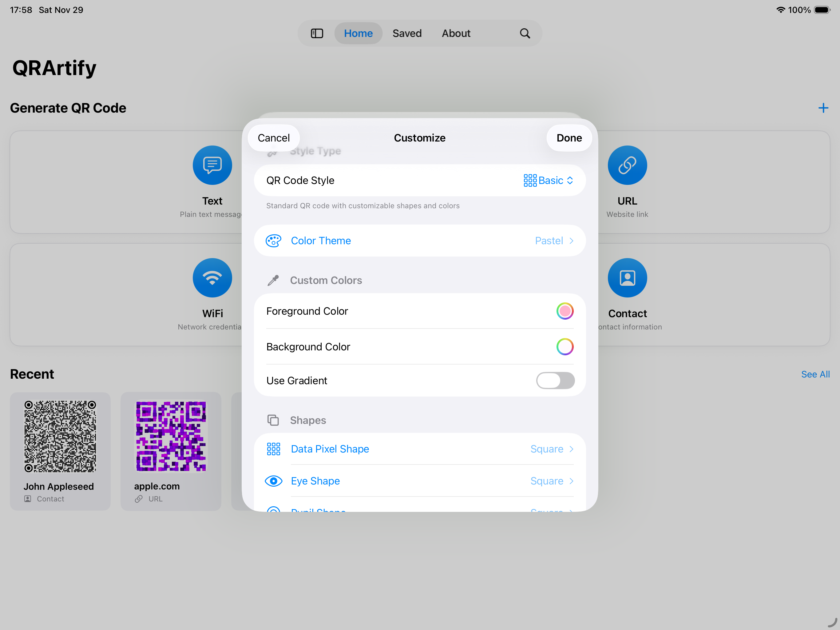Screen dimensions: 840x630
Task: Open the apple.com purple QR thumbnail
Action: 171,436
